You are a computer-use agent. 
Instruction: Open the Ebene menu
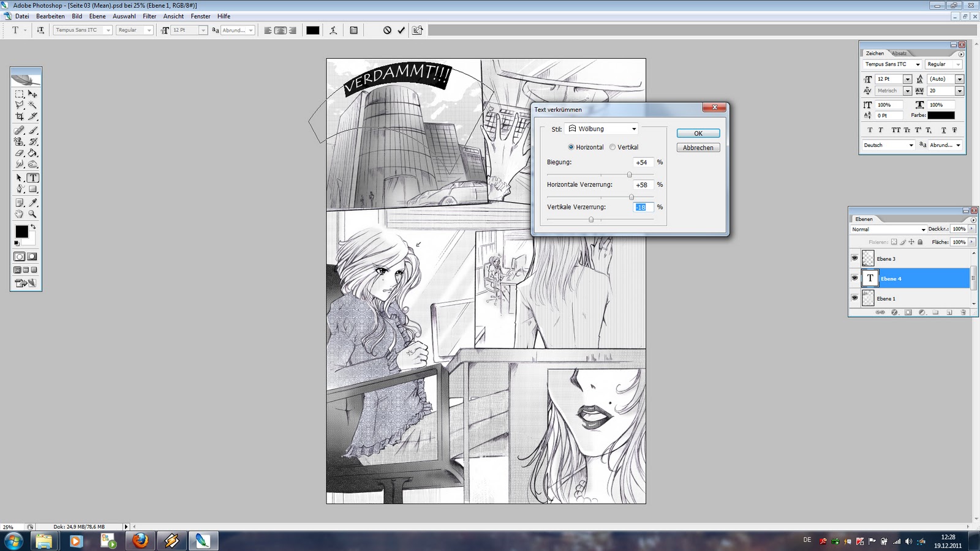point(97,17)
